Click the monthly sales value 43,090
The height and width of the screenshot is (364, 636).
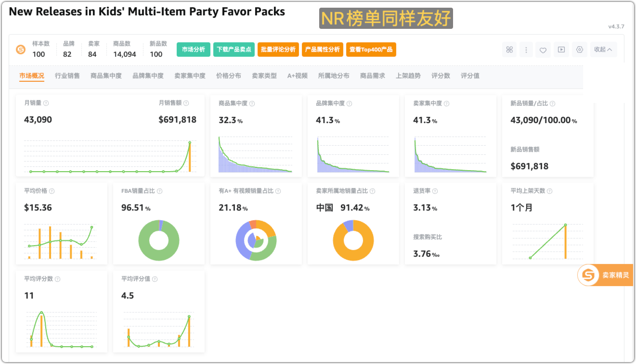(38, 120)
